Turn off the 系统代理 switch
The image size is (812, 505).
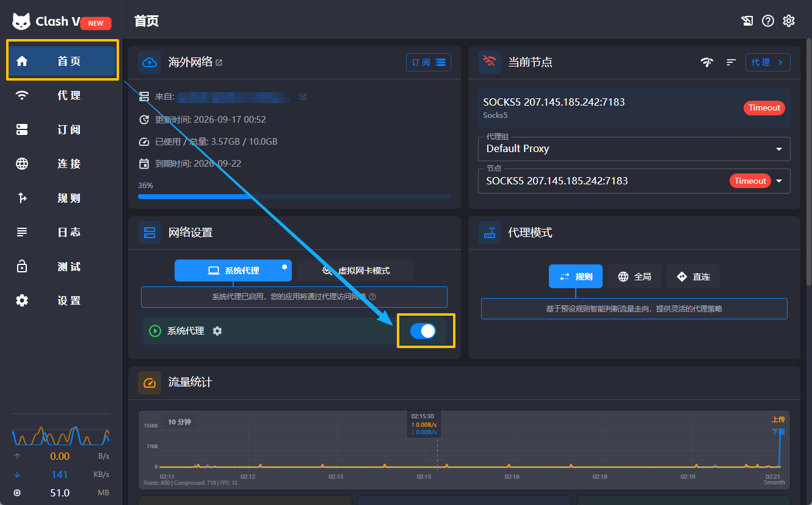[x=423, y=331]
